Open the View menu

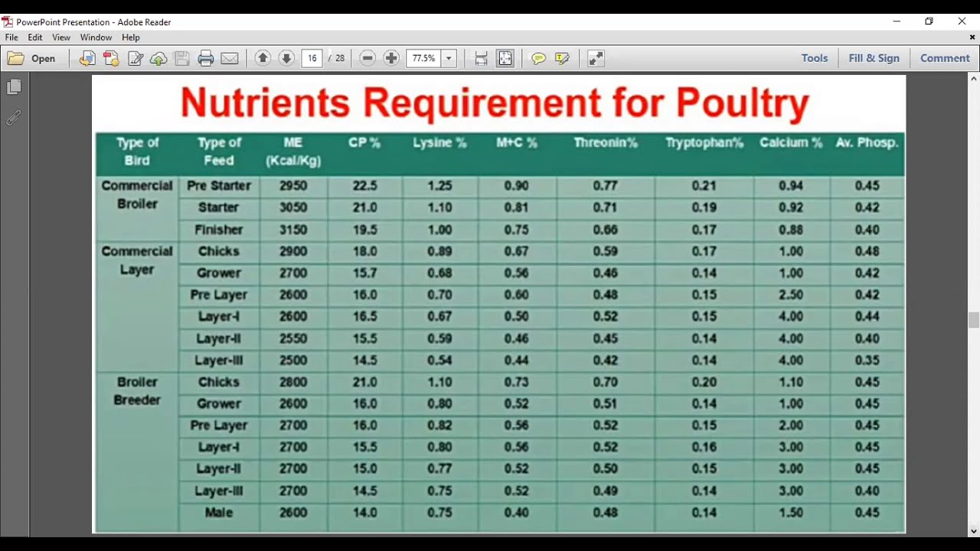(x=61, y=37)
